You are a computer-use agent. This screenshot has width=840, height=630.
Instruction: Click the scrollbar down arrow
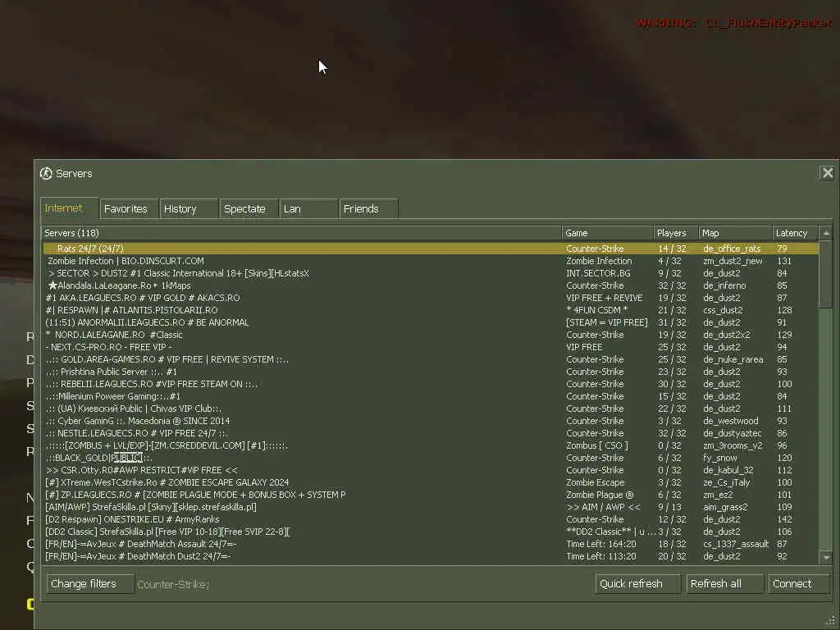pyautogui.click(x=826, y=558)
